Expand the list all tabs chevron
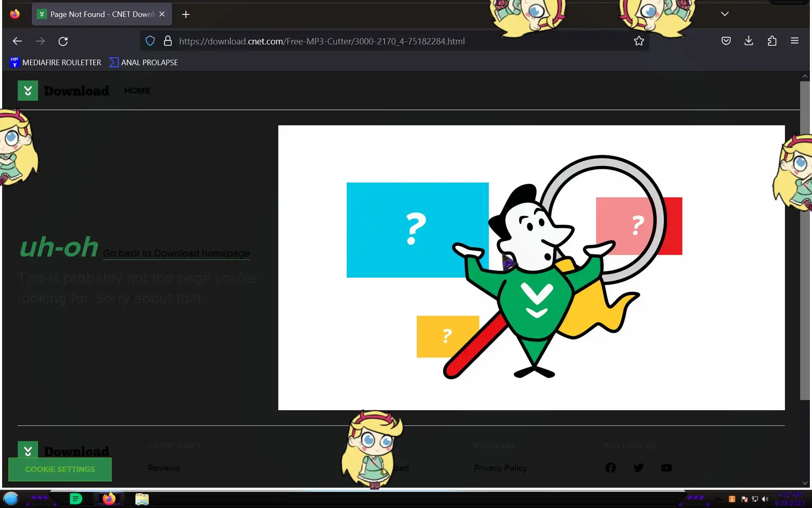 (724, 14)
